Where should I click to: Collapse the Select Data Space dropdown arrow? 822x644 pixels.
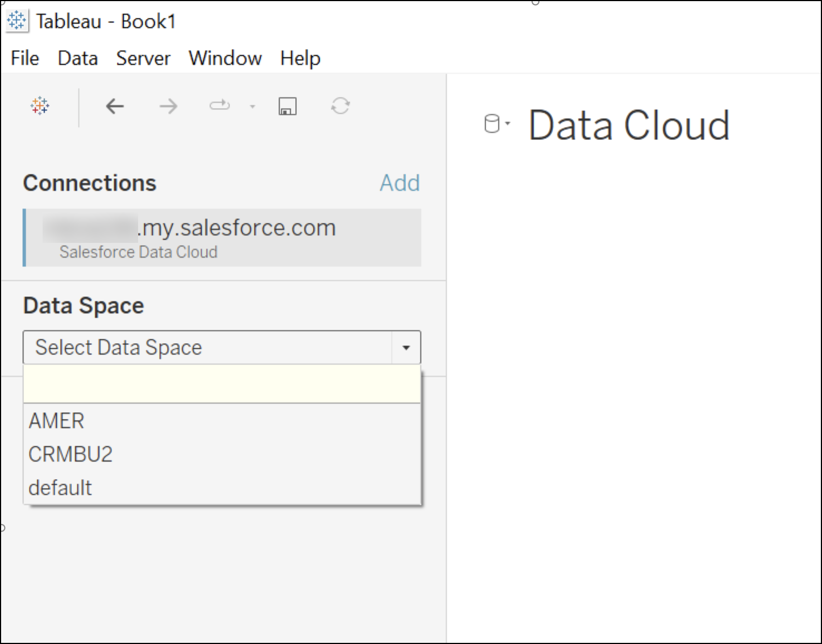[406, 348]
